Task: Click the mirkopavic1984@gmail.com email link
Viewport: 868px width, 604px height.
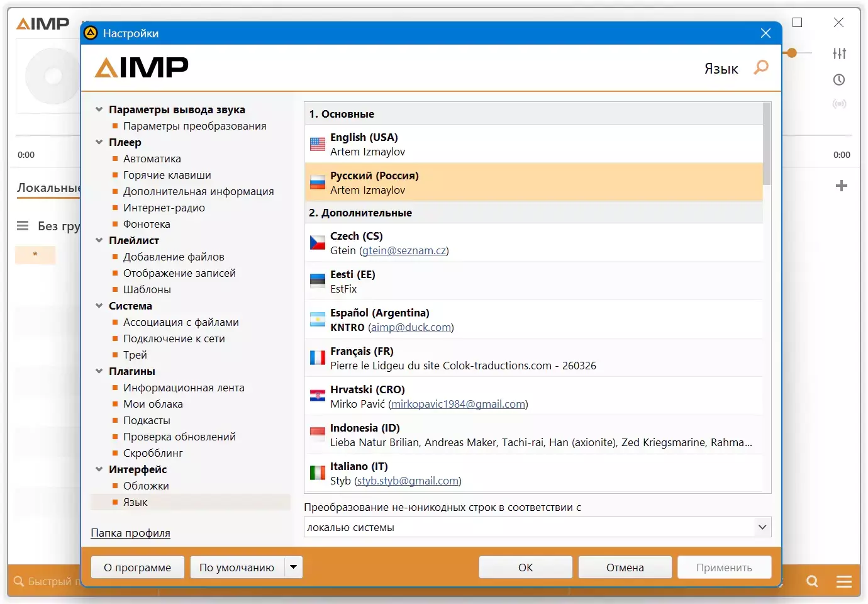Action: [x=459, y=404]
